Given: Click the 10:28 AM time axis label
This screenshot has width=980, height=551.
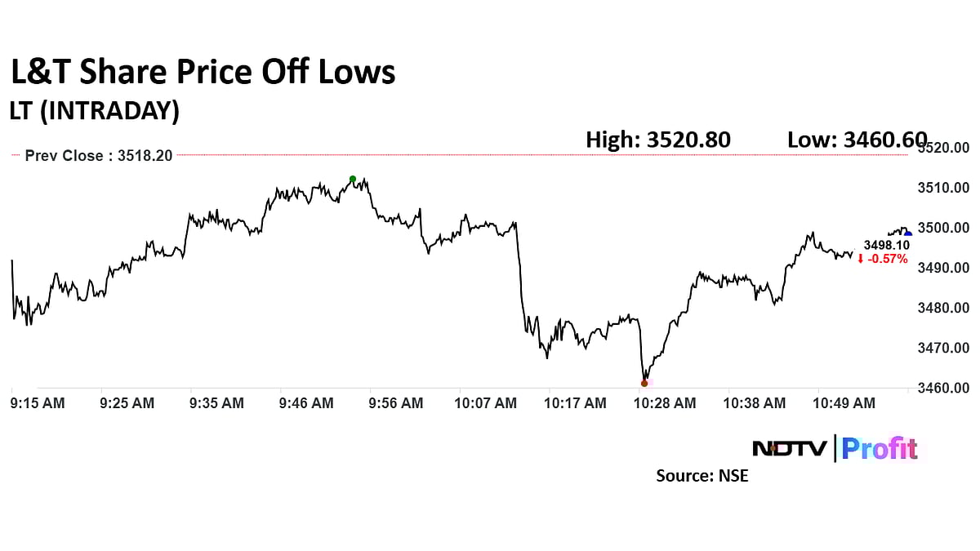Looking at the screenshot, I should click(666, 402).
